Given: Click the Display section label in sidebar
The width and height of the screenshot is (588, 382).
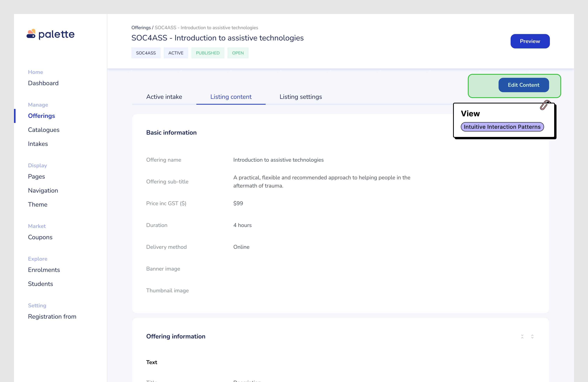Looking at the screenshot, I should 37,165.
